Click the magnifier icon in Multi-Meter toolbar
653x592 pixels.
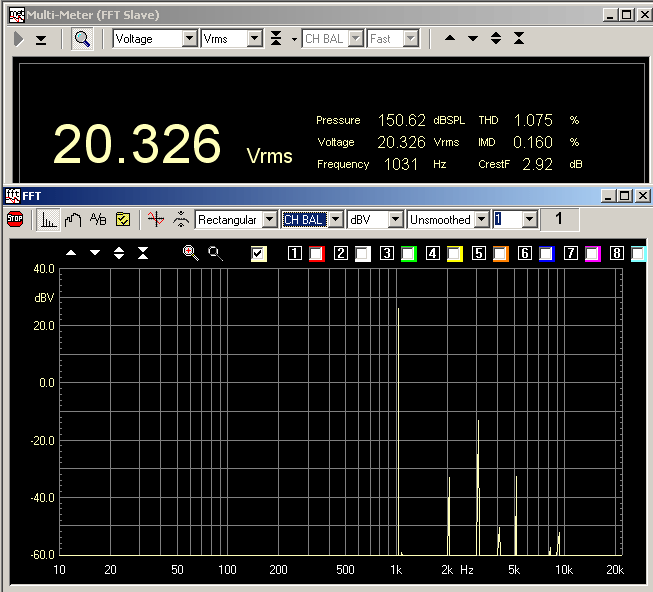82,39
